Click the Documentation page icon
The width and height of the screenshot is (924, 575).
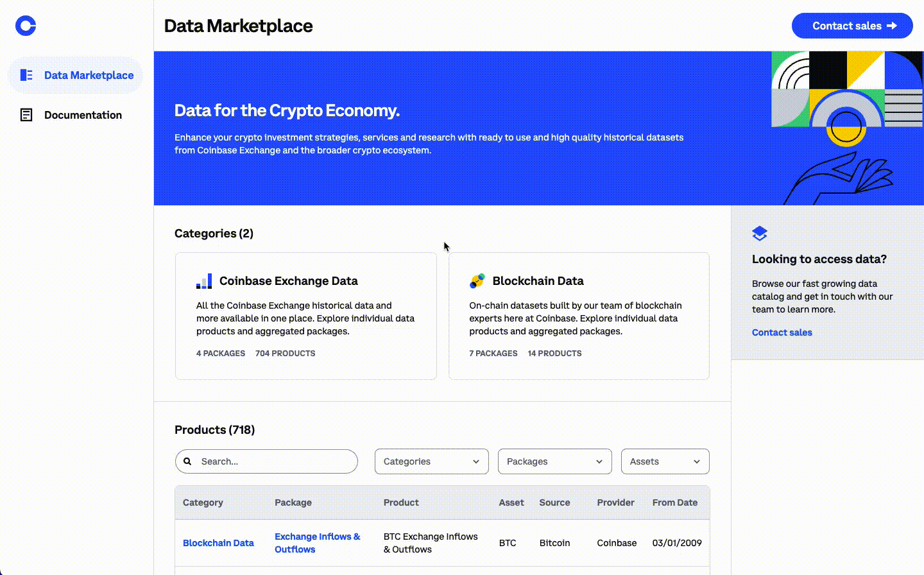click(26, 115)
